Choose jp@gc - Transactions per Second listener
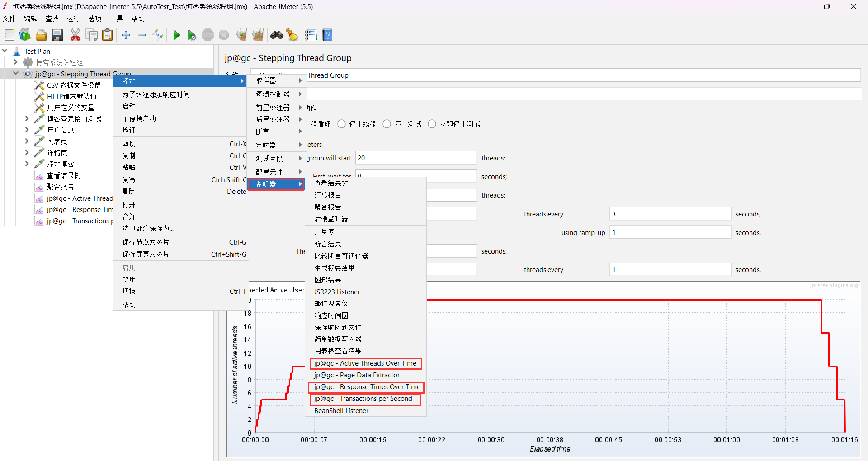Screen dimensions: 868x461 (x=365, y=399)
